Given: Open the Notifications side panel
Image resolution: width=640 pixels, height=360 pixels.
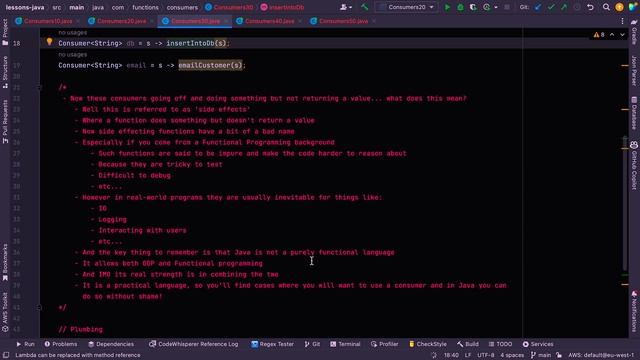Looking at the screenshot, I should pyautogui.click(x=634, y=311).
